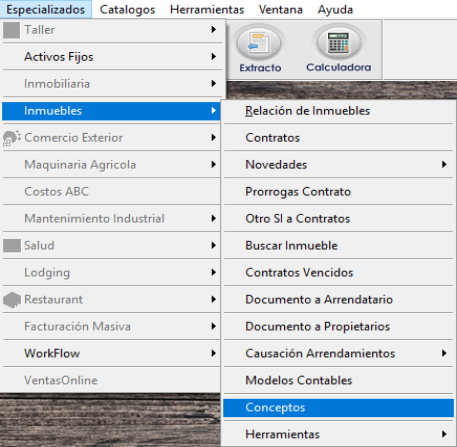Open the Catalogos menu
The image size is (457, 447).
point(127,9)
